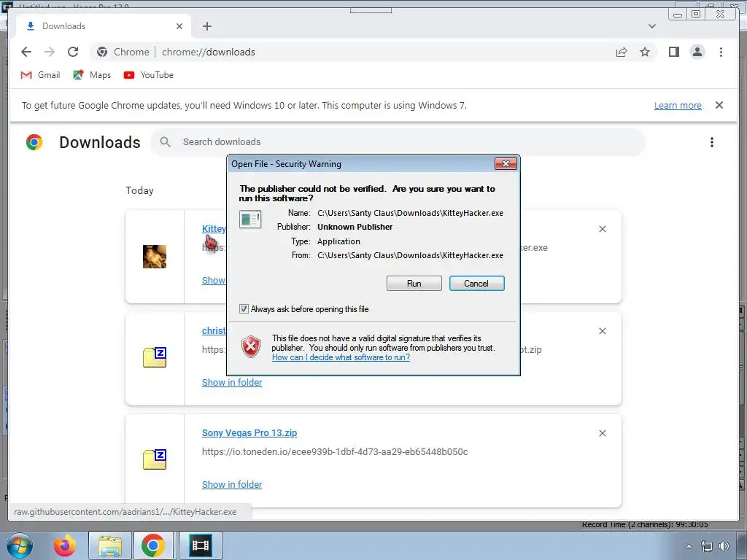Expand the tab search chevron
Image resolution: width=747 pixels, height=560 pixels.
coord(651,26)
